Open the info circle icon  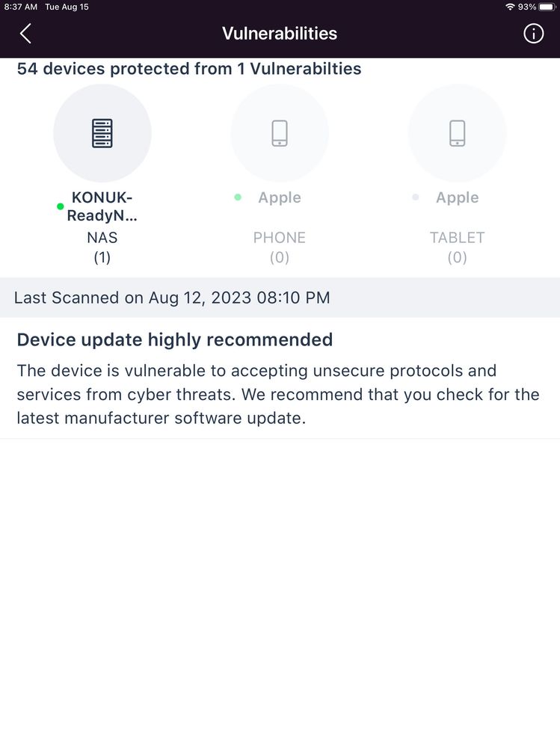click(x=533, y=34)
